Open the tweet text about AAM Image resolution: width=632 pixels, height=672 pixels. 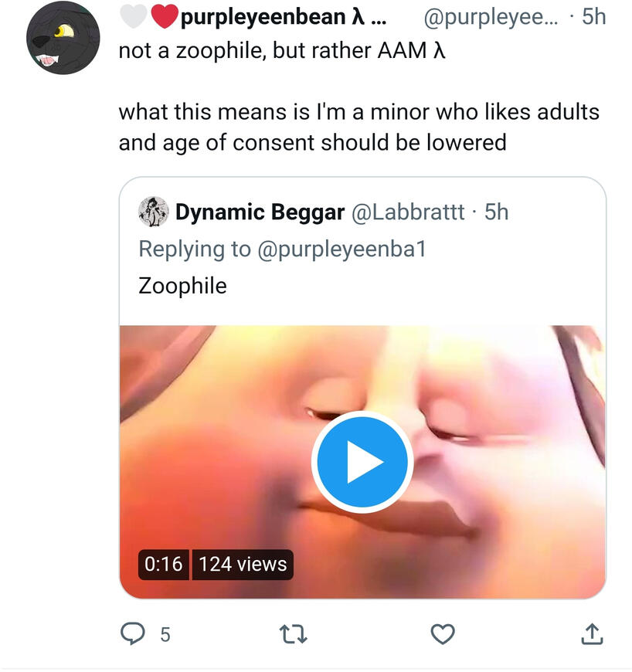click(282, 51)
